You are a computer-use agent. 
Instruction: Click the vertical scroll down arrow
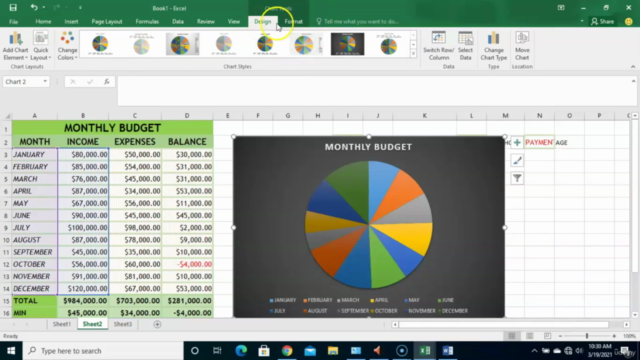tap(635, 315)
